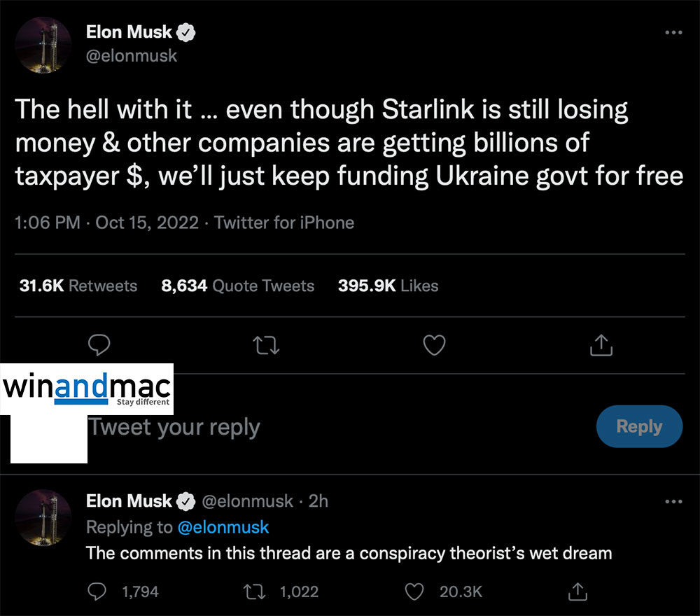Viewport: 700px width, 616px height.
Task: Open the 8,634 Quote Tweets list
Action: pyautogui.click(x=237, y=286)
